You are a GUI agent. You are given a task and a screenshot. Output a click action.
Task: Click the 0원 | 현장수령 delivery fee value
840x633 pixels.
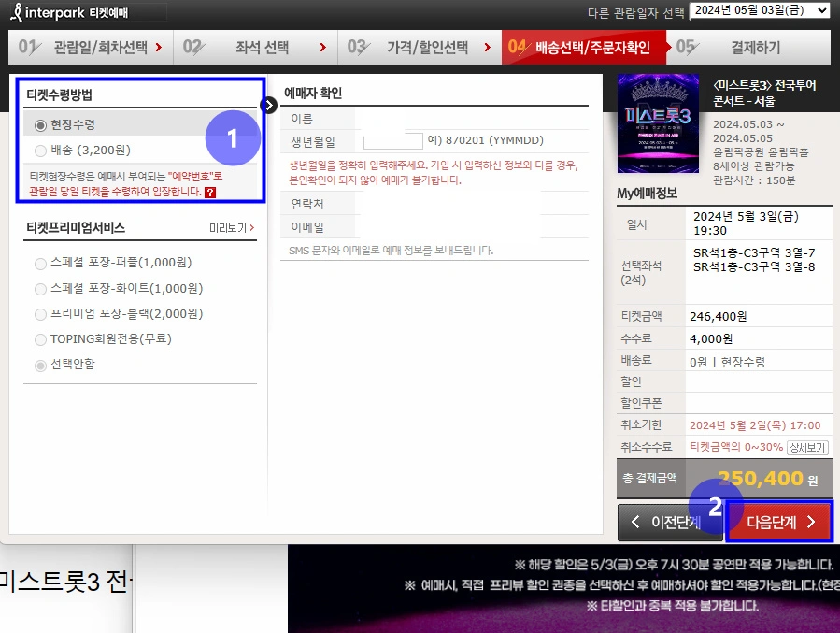[x=727, y=363]
